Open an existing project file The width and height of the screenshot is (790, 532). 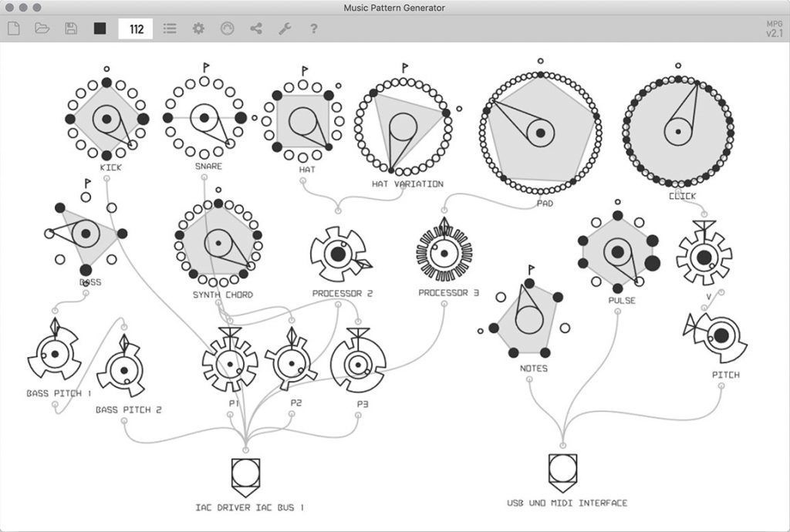click(42, 28)
